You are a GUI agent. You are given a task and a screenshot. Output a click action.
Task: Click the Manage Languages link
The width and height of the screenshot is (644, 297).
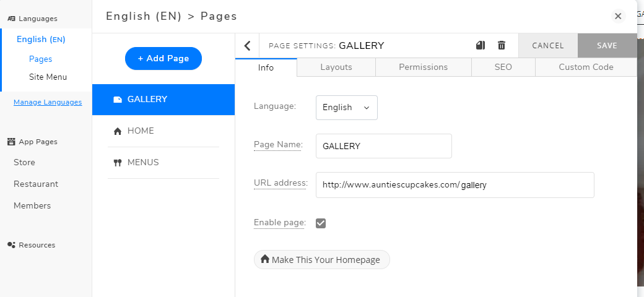48,102
